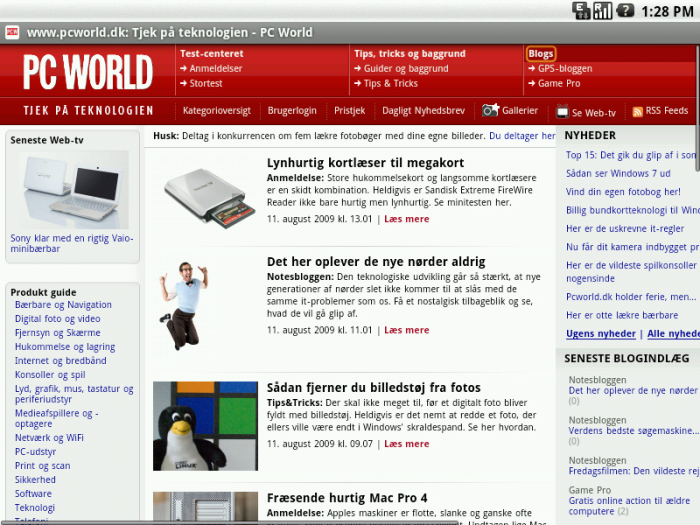The image size is (700, 525).
Task: Open Software category
Action: coord(33,494)
